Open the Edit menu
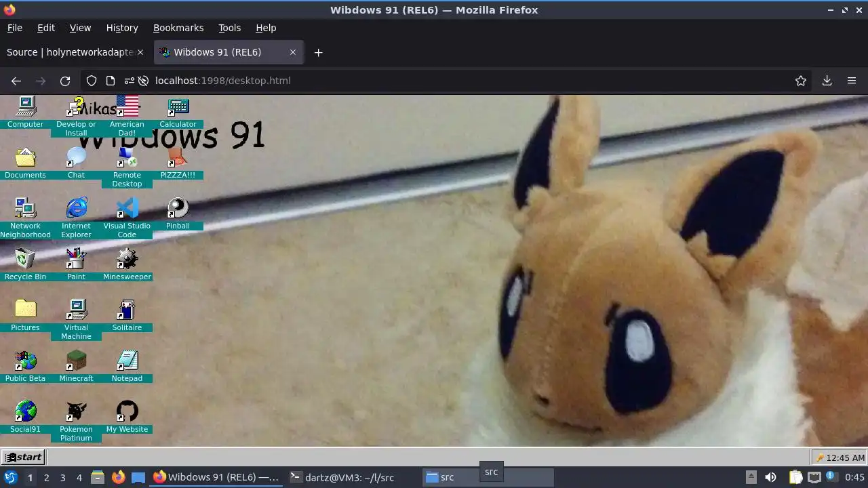This screenshot has width=868, height=488. click(46, 28)
